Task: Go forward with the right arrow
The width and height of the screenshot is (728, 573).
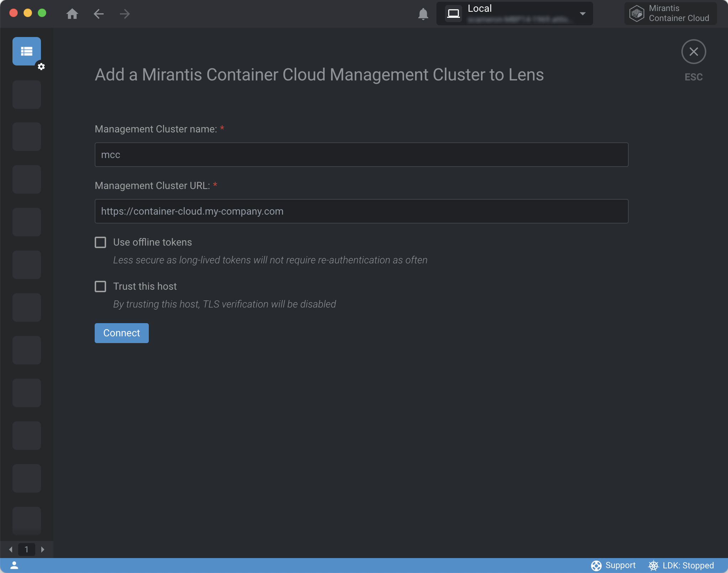Action: [x=125, y=14]
